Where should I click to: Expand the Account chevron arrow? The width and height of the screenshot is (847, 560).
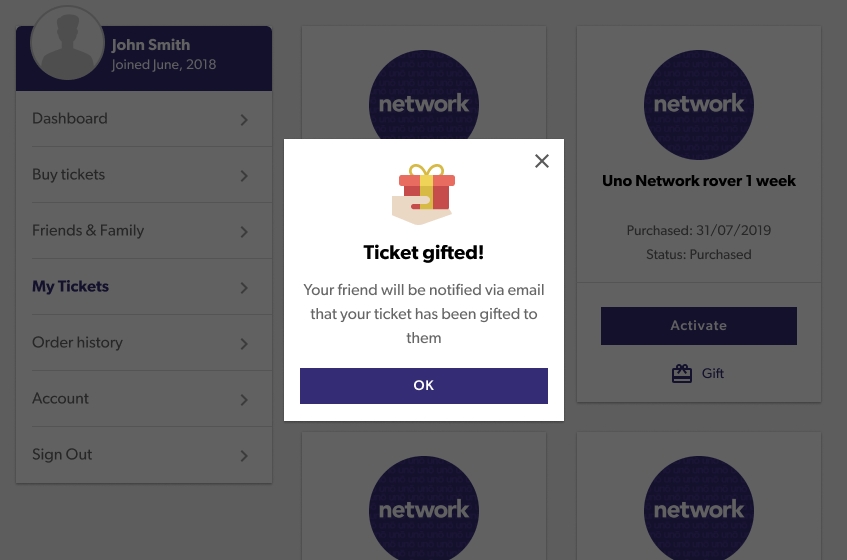(244, 400)
